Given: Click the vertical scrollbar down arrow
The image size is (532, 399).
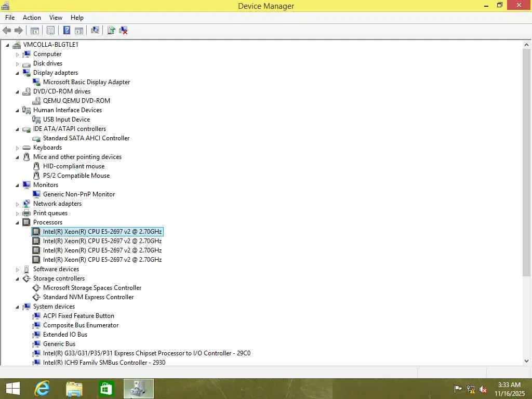Looking at the screenshot, I should click(526, 361).
